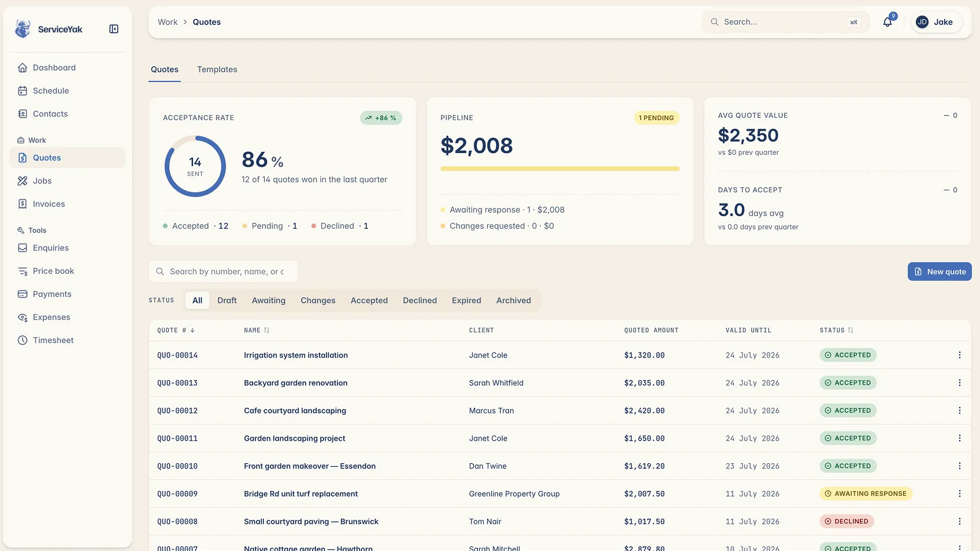
Task: Open Irrigation system installation quote
Action: pyautogui.click(x=296, y=355)
